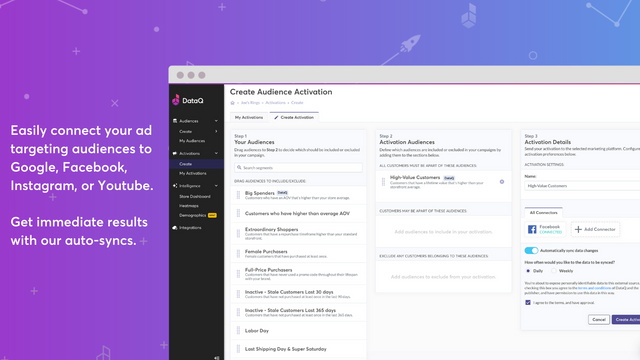Click drag handle of Female Purchasers
The height and width of the screenshot is (360, 640).
(x=238, y=253)
